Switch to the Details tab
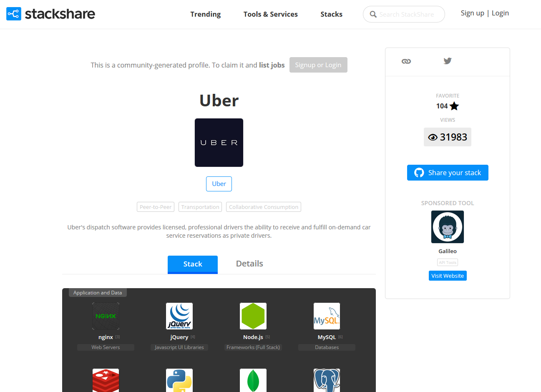 249,264
